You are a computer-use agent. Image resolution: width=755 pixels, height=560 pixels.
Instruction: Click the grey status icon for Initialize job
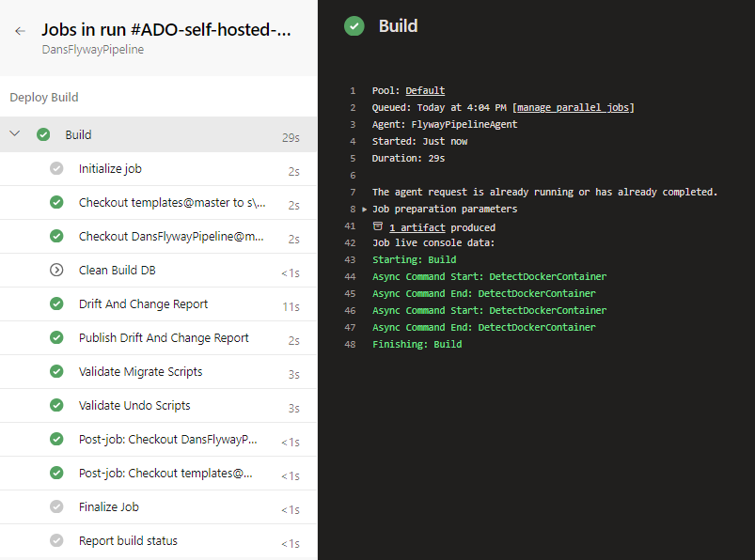point(56,168)
